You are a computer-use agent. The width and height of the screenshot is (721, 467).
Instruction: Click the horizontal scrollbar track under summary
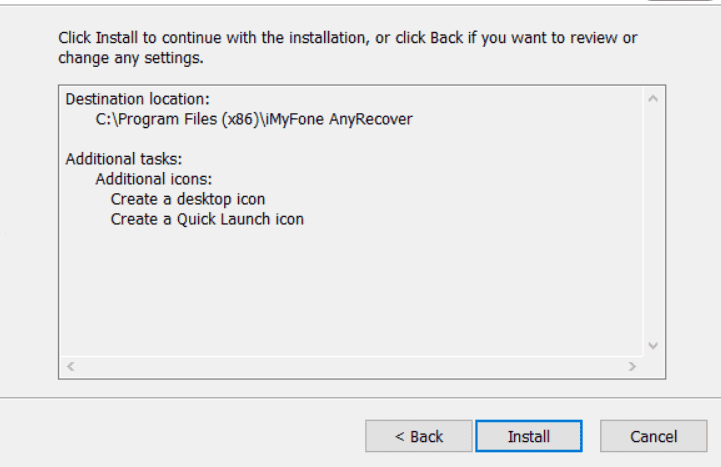(x=351, y=366)
